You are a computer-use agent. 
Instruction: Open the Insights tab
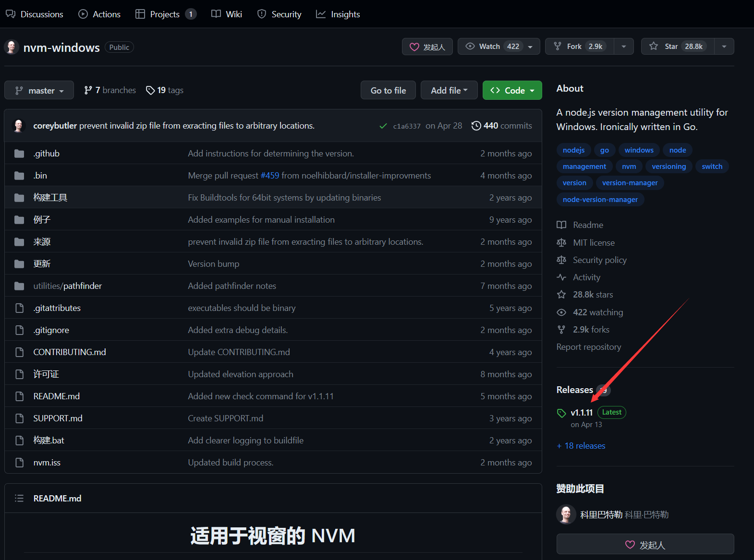point(338,14)
